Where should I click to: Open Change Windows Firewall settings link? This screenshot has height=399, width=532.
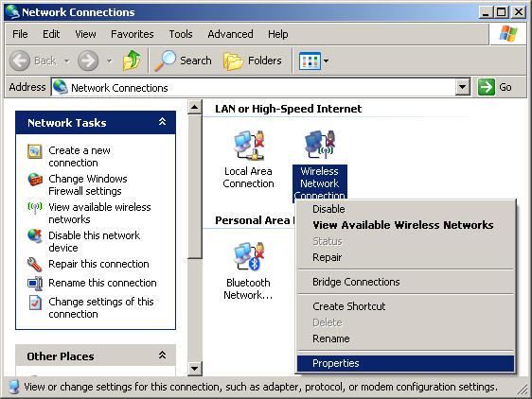pos(88,184)
